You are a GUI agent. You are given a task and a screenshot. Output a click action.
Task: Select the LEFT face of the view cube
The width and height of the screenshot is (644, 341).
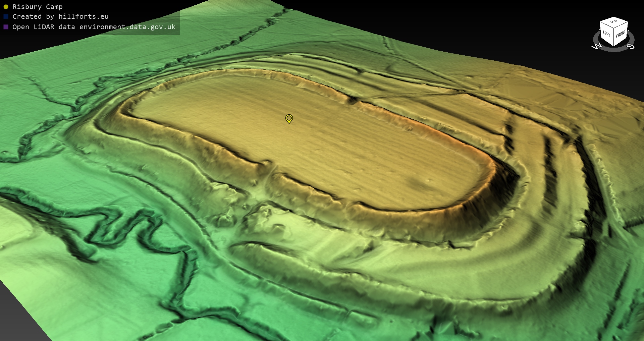(606, 34)
